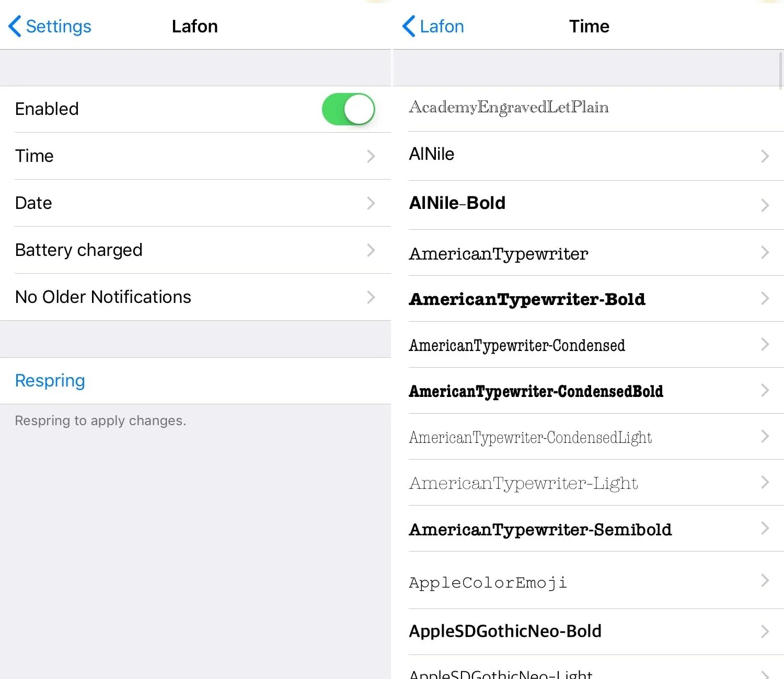Expand the AmericanTypewriter-Semibold chevron
Screen dimensions: 784x679
[765, 528]
